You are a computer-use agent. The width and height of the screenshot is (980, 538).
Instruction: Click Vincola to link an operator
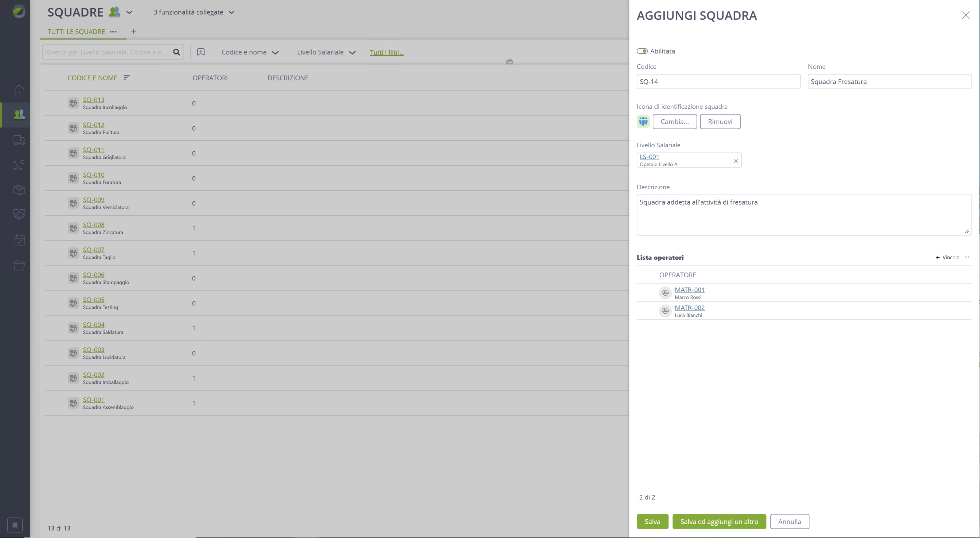tap(947, 258)
